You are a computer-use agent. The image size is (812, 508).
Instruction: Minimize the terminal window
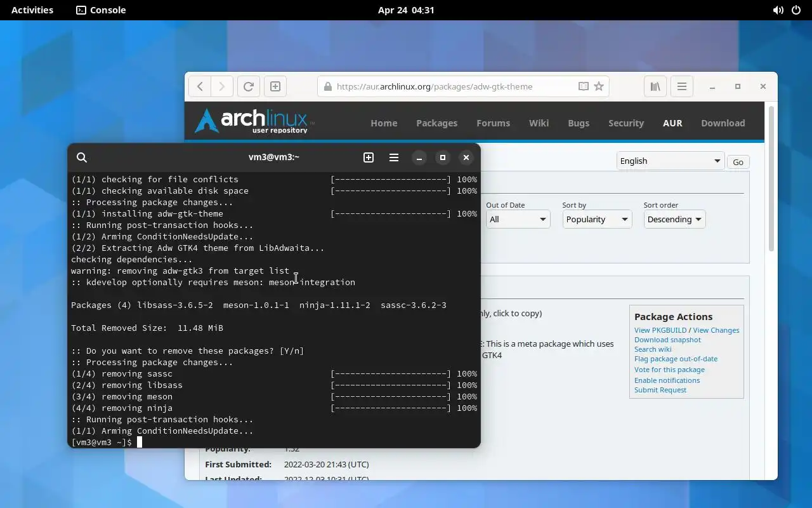click(419, 157)
